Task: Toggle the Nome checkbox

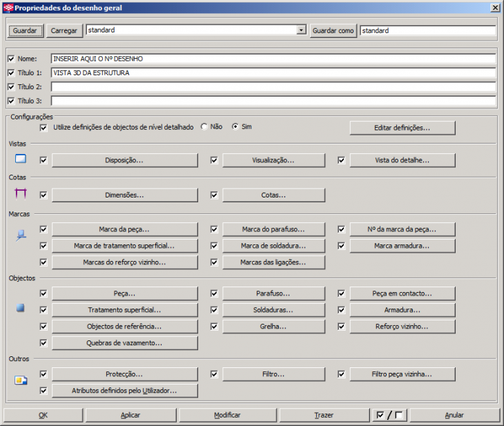Action: 11,59
